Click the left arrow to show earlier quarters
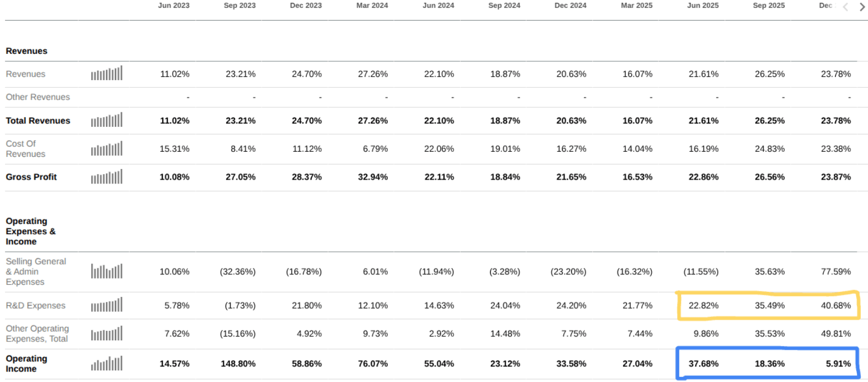This screenshot has width=868, height=382. point(845,7)
